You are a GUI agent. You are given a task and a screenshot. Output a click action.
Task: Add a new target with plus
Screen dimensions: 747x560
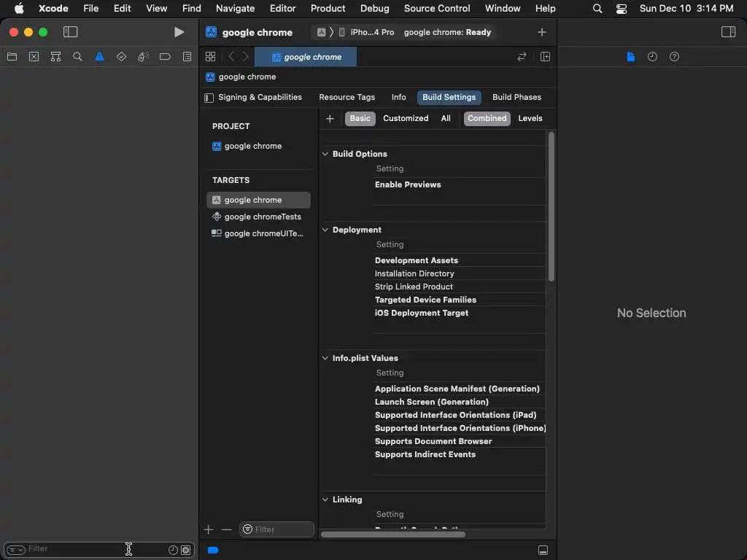click(x=208, y=529)
